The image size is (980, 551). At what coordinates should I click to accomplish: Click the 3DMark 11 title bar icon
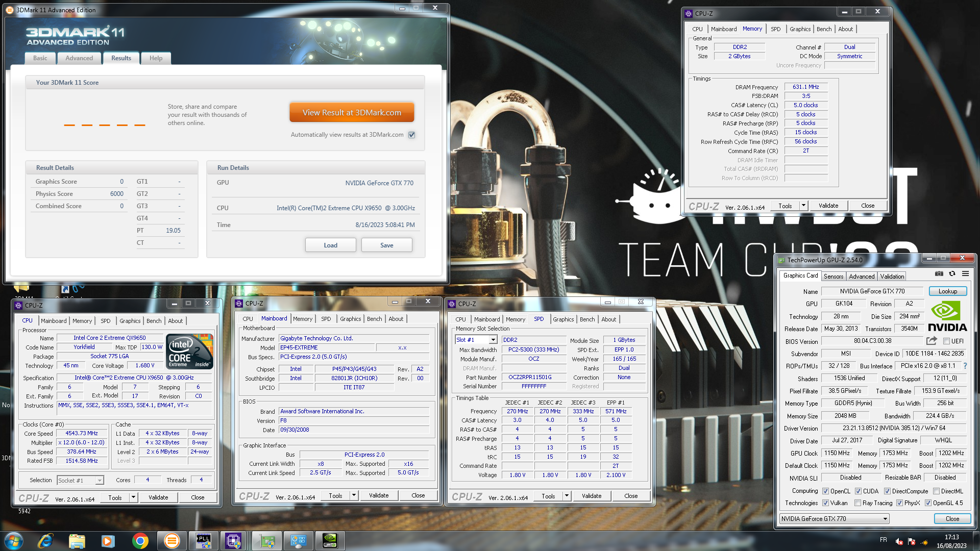[9, 10]
